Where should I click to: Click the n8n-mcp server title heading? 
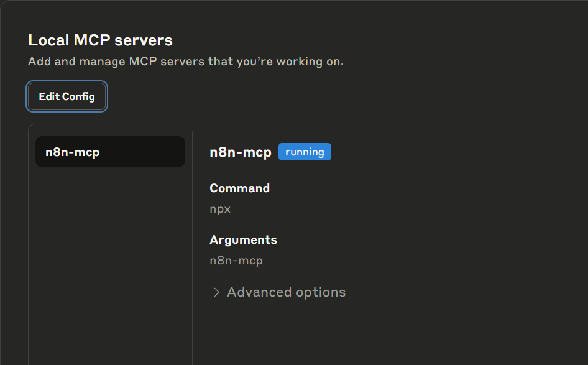(241, 152)
